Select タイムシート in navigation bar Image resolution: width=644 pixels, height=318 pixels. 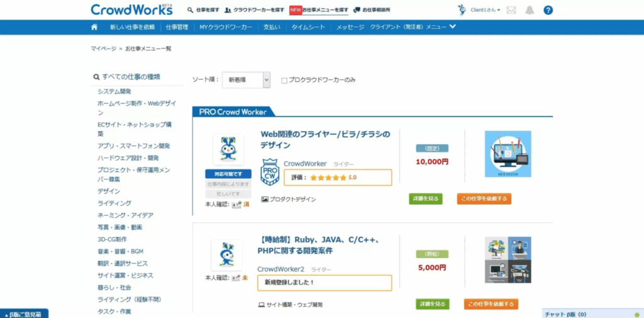click(308, 27)
